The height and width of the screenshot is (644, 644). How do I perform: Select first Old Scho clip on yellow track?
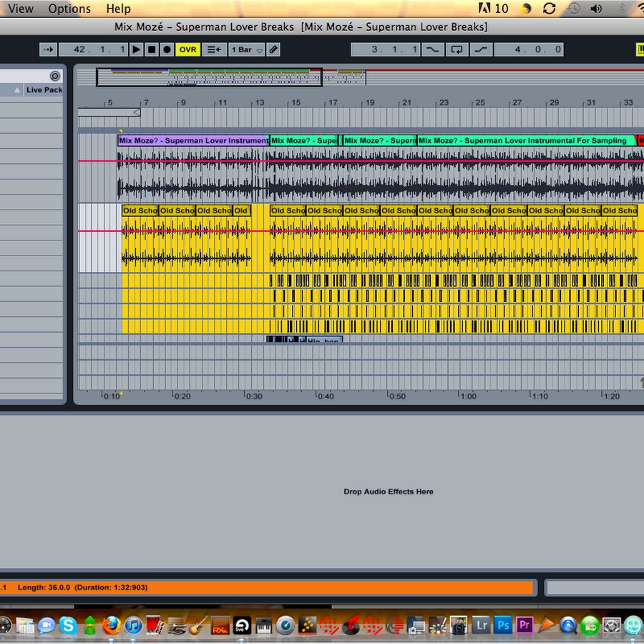click(x=140, y=210)
